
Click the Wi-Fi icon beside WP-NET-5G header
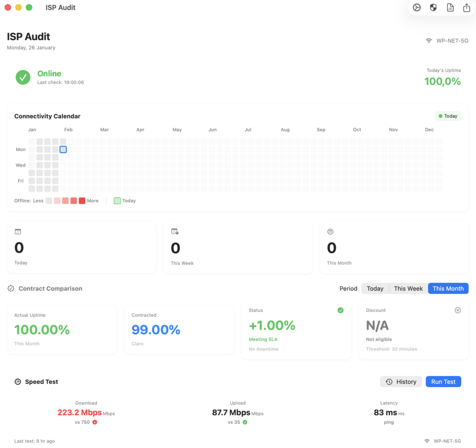coord(429,41)
